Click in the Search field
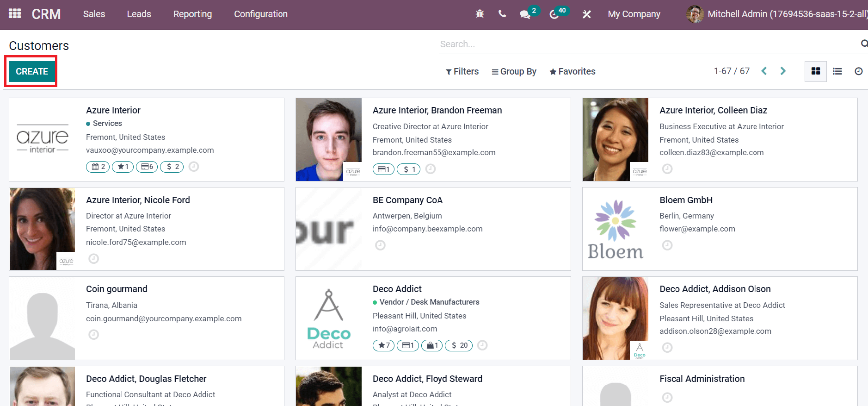 point(647,44)
